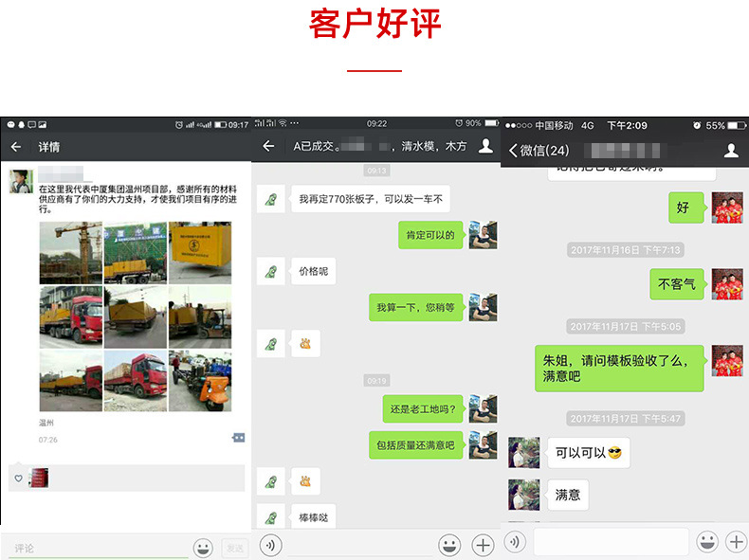This screenshot has height=560, width=749.
Task: Open orange tricycle photo
Action: pos(200,381)
